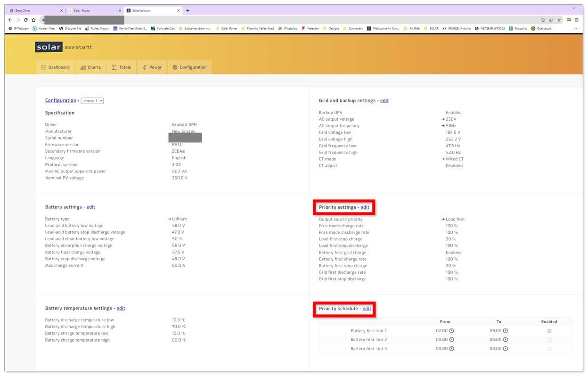Bookmark this page with the star icon
Viewport: 588px width, 377px height.
[559, 20]
